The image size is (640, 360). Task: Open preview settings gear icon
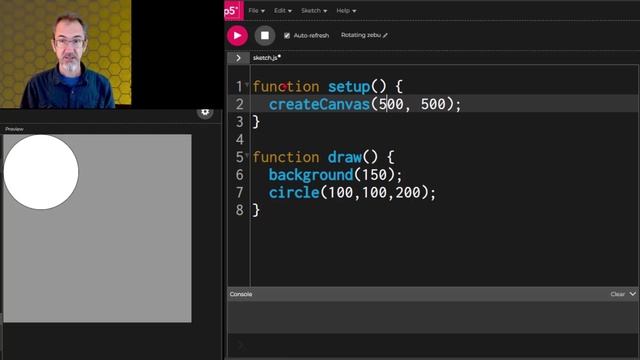205,111
